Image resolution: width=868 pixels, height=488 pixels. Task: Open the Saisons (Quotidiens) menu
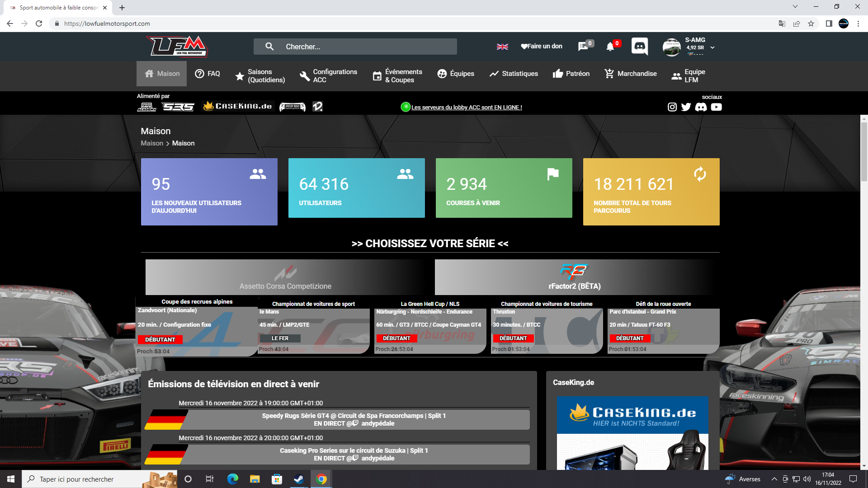[260, 75]
